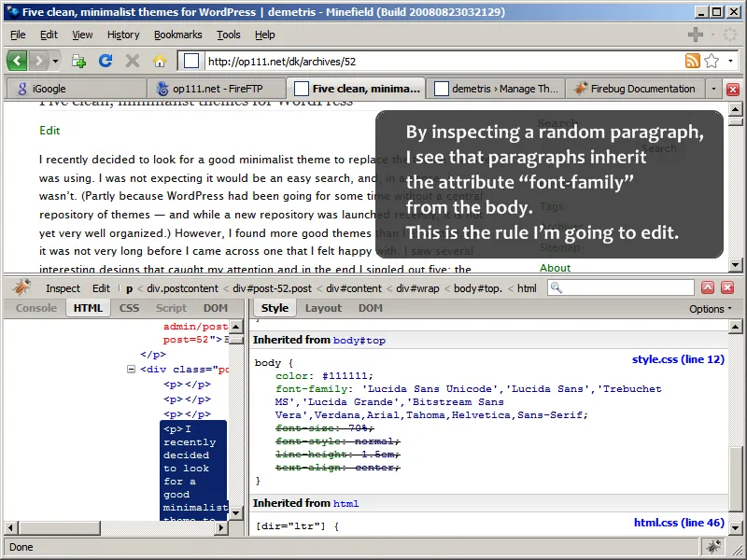Click the font-family property value in body rule
Viewport: 747px width, 560px height.
click(x=469, y=402)
